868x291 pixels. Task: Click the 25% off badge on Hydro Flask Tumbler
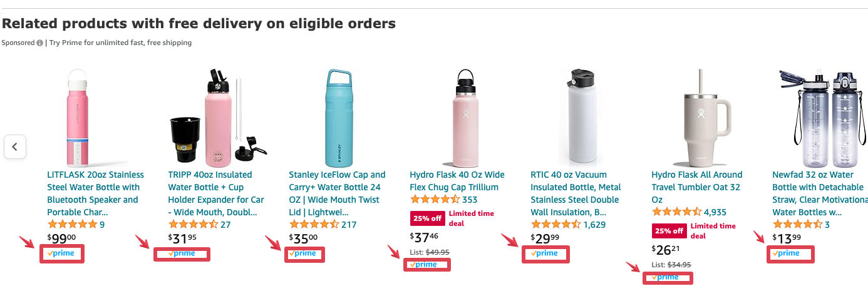point(669,230)
